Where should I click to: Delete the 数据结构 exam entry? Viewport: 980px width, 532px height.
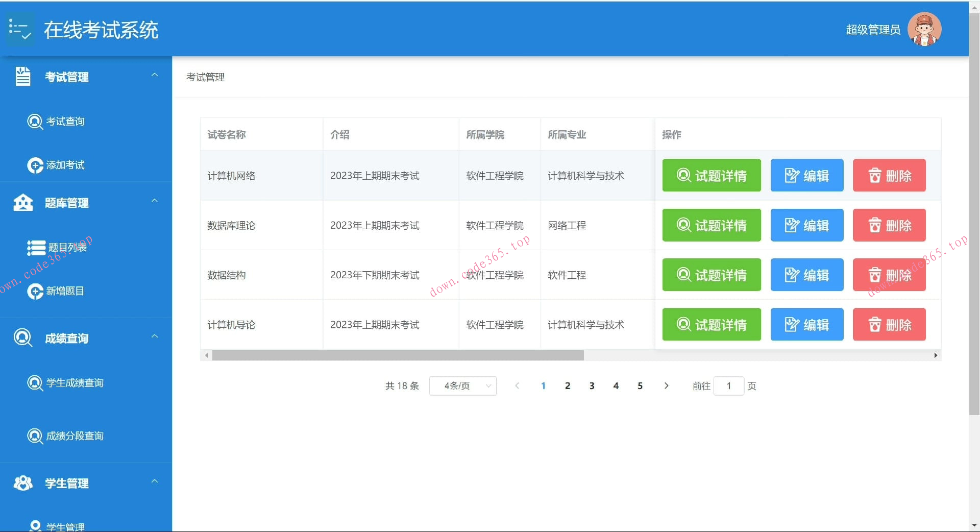(889, 275)
